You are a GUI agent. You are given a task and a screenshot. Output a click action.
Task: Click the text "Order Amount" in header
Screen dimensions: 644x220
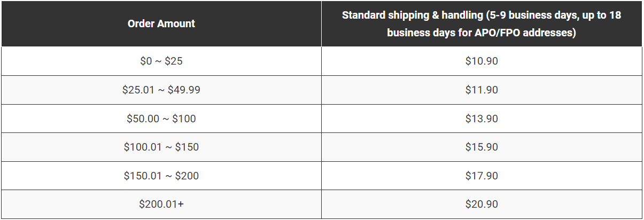point(161,23)
